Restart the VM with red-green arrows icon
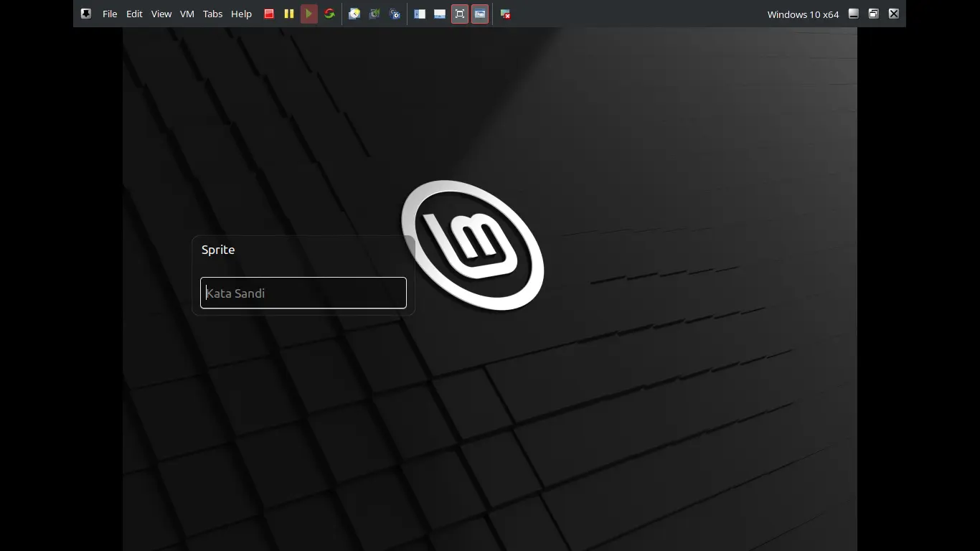The width and height of the screenshot is (980, 551). [x=329, y=14]
